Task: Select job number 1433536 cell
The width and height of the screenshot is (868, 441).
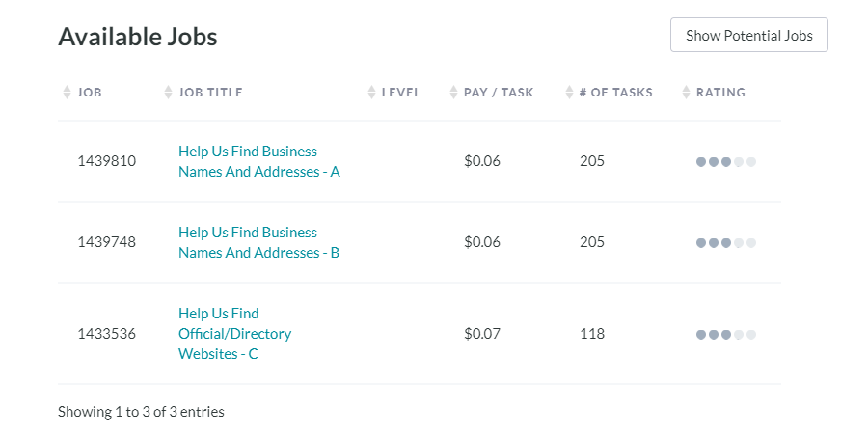Action: (107, 334)
